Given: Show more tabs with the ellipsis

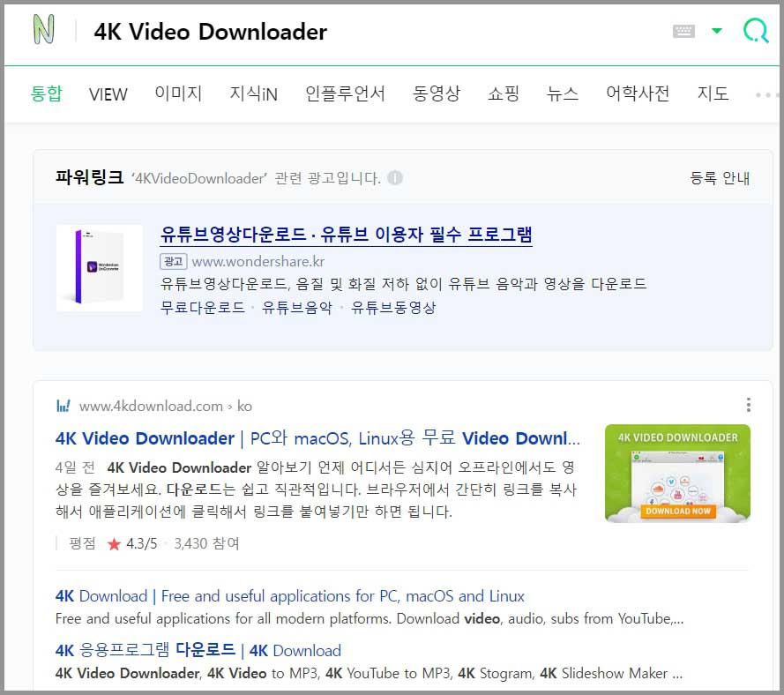Looking at the screenshot, I should click(x=766, y=94).
